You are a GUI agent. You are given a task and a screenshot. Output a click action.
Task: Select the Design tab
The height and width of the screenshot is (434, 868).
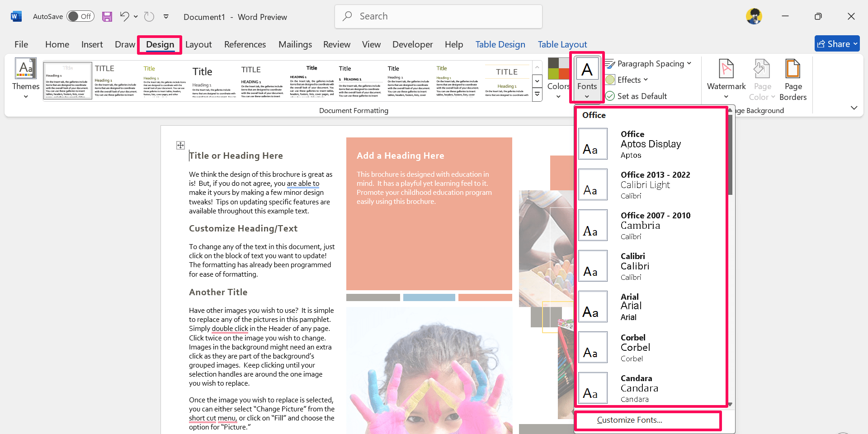(160, 44)
